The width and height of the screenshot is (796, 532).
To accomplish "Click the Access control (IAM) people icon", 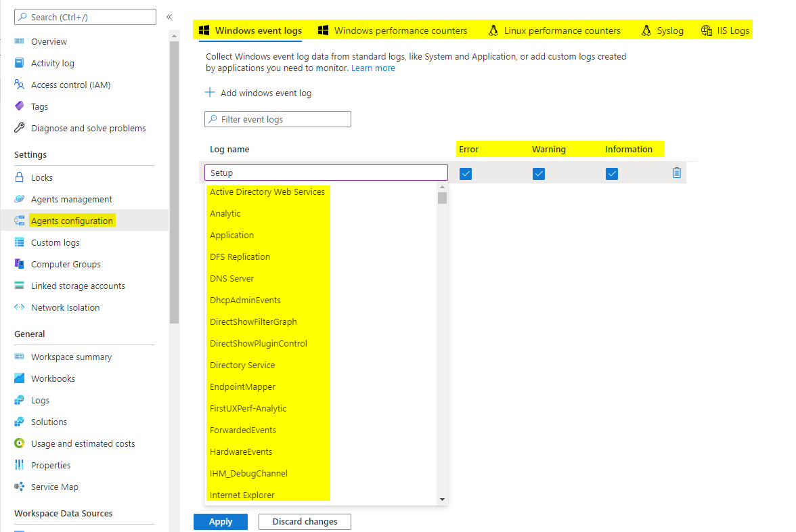I will 19,84.
